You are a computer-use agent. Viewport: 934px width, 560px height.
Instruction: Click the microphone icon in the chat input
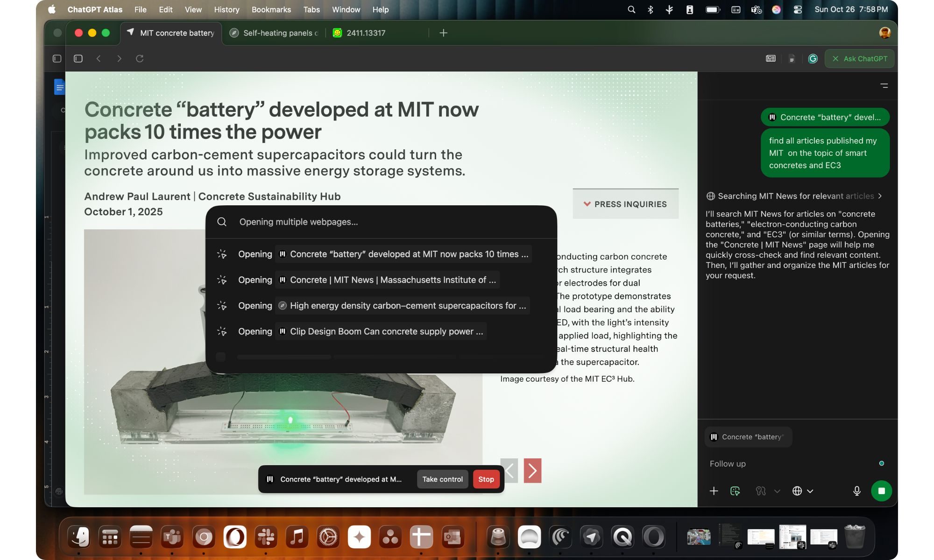click(856, 491)
